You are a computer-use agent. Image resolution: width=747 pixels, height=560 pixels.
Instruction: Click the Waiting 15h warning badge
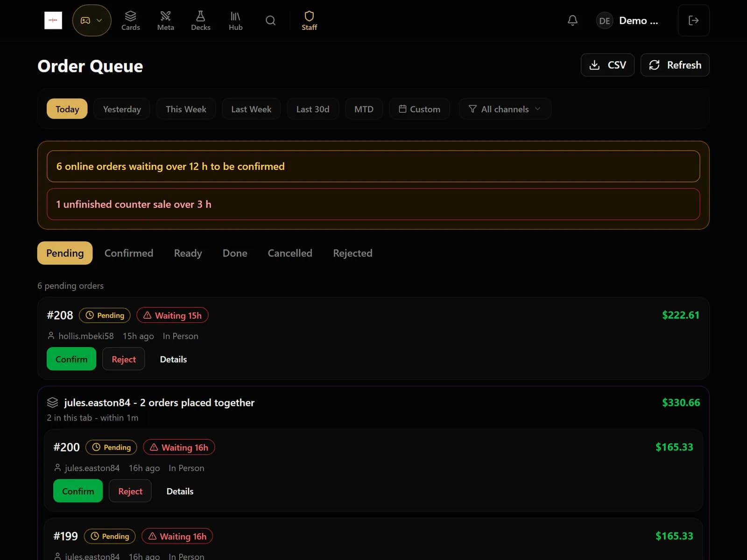172,315
